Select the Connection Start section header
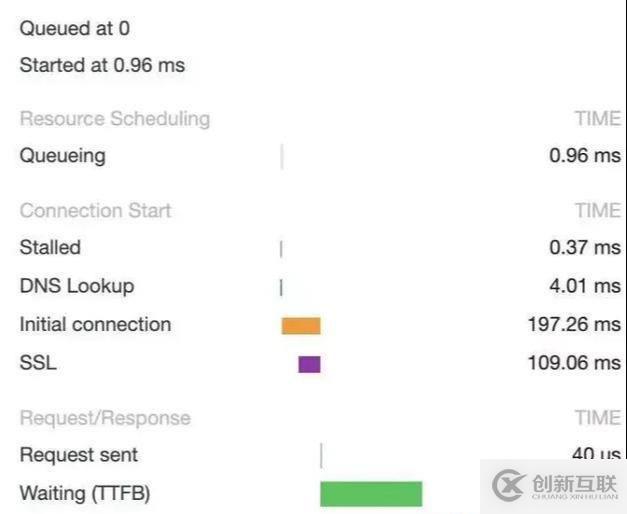Screen dimensions: 627x514 [x=95, y=210]
